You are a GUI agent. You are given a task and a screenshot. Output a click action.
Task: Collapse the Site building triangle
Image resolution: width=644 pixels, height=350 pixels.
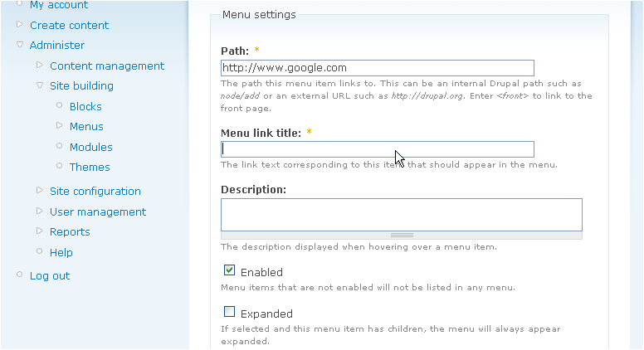[40, 85]
